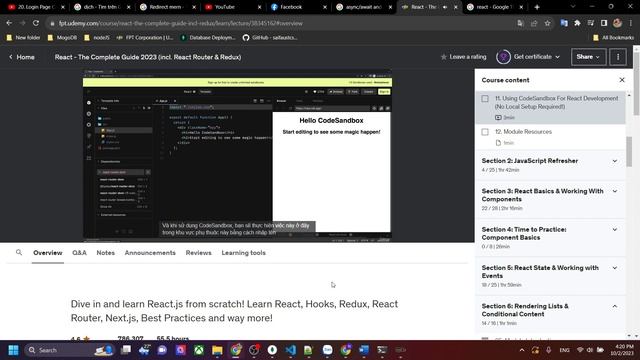Open the Windows Start menu
Screen dimensions: 640x360
tap(13, 350)
